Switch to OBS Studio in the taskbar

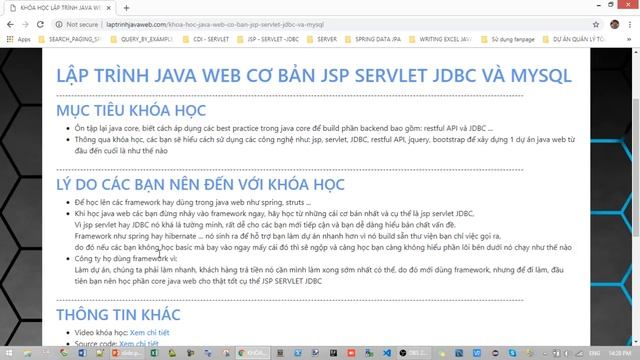coord(414,353)
